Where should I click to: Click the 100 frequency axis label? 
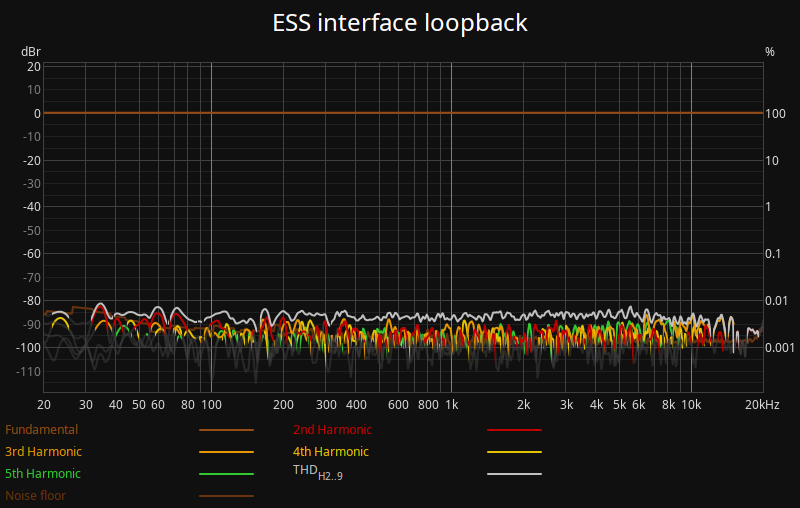coord(211,404)
